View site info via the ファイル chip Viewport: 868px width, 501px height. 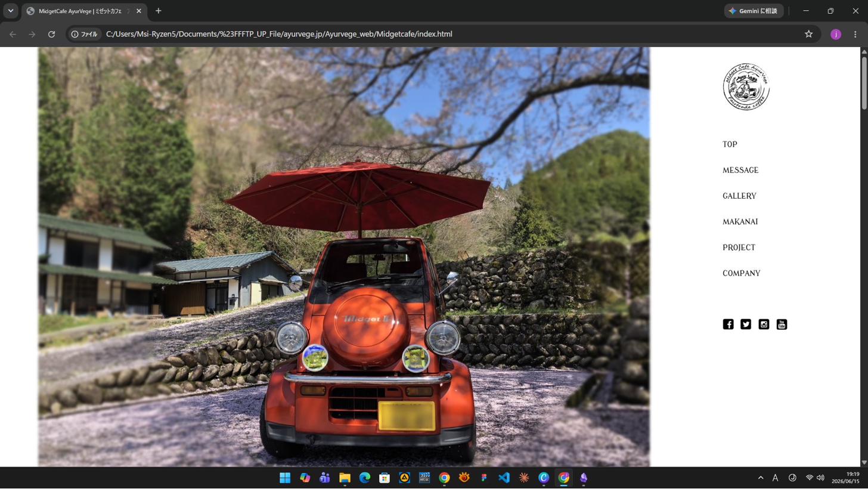point(84,34)
